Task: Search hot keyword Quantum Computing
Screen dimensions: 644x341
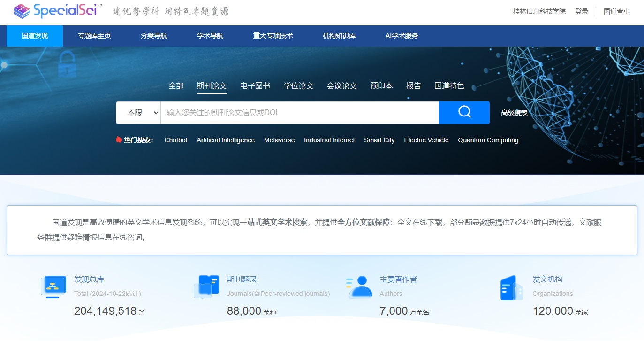Action: (x=488, y=140)
